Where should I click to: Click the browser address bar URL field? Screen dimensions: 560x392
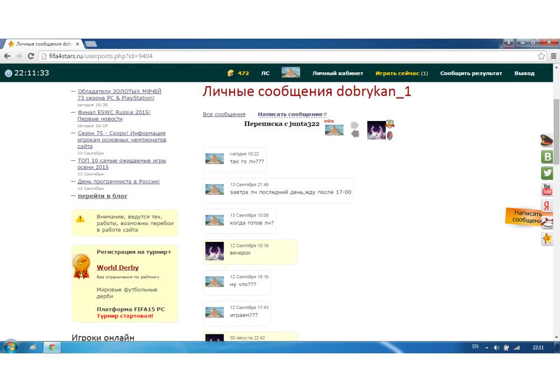pos(280,56)
